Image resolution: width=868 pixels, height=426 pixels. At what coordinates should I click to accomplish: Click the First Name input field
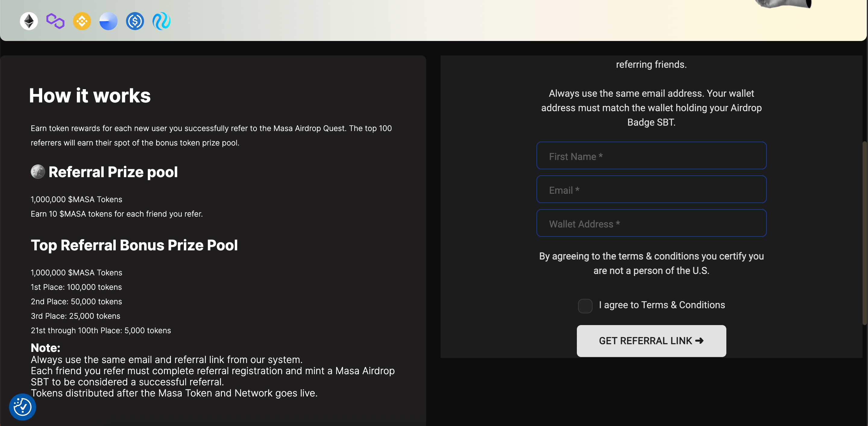click(x=651, y=156)
